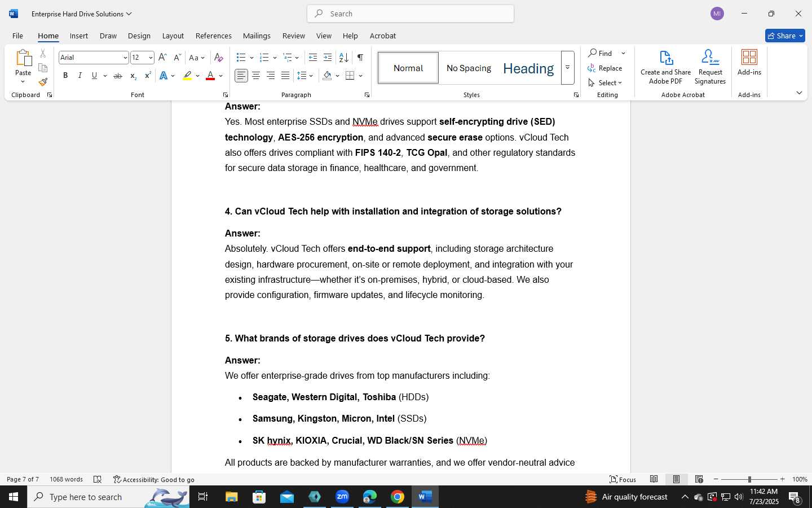The width and height of the screenshot is (812, 508).
Task: Switch to the Layout tab
Action: click(173, 36)
